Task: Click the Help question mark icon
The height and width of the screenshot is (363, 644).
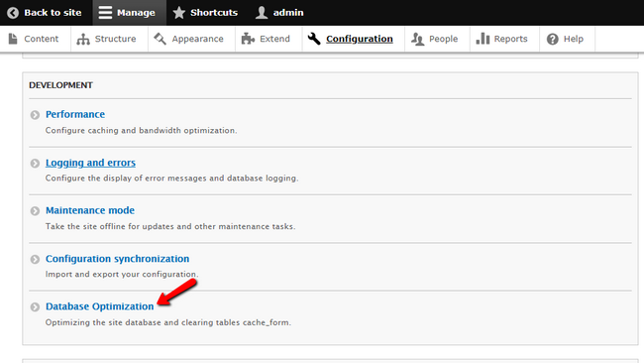Action: coord(553,39)
